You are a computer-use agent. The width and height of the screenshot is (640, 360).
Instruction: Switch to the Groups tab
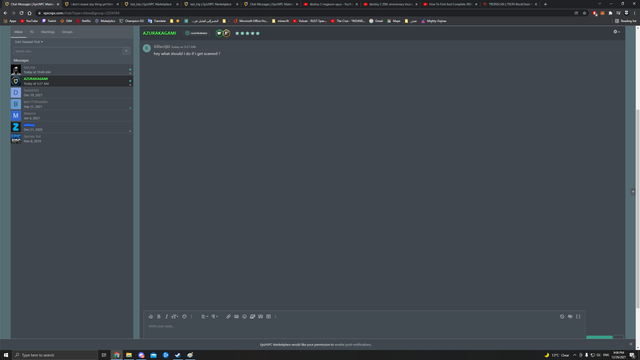(67, 32)
